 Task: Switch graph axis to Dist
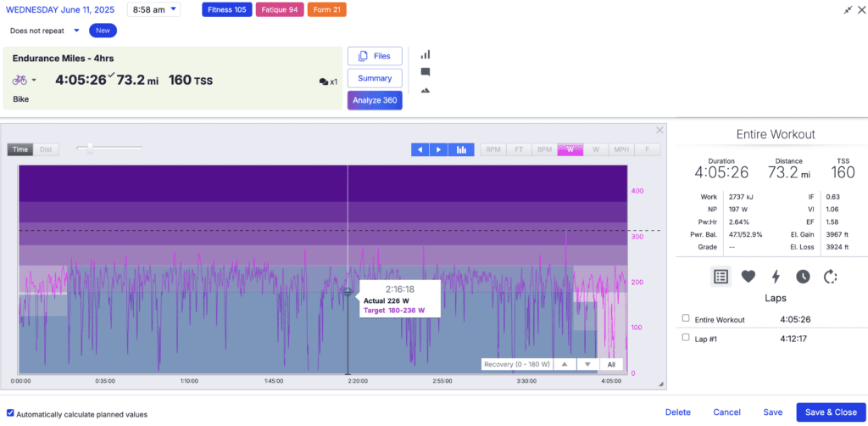46,149
